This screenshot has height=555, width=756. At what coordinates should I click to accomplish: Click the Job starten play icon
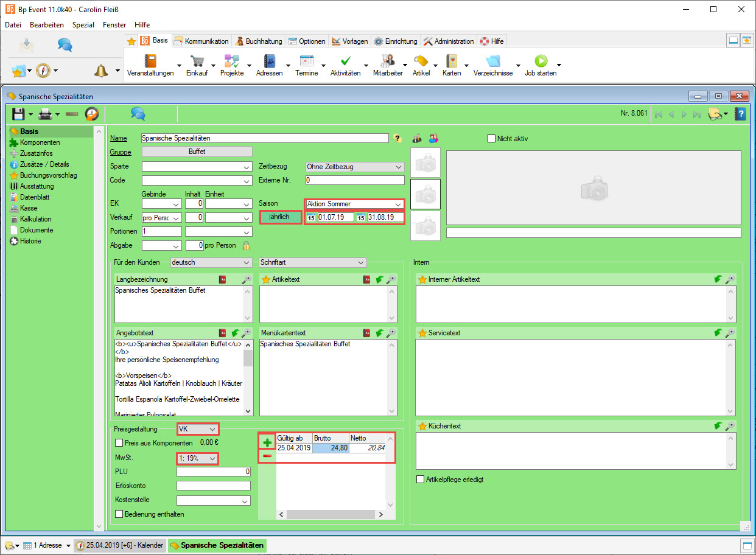[x=541, y=61]
